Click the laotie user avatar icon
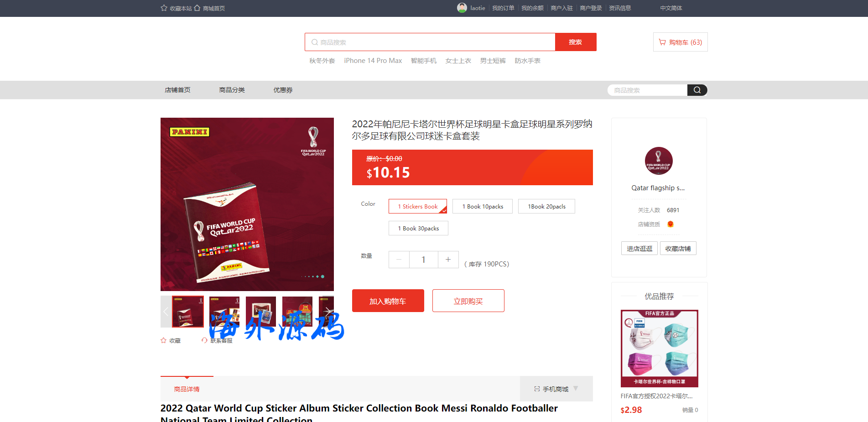Viewport: 868px width, 422px height. pyautogui.click(x=462, y=8)
